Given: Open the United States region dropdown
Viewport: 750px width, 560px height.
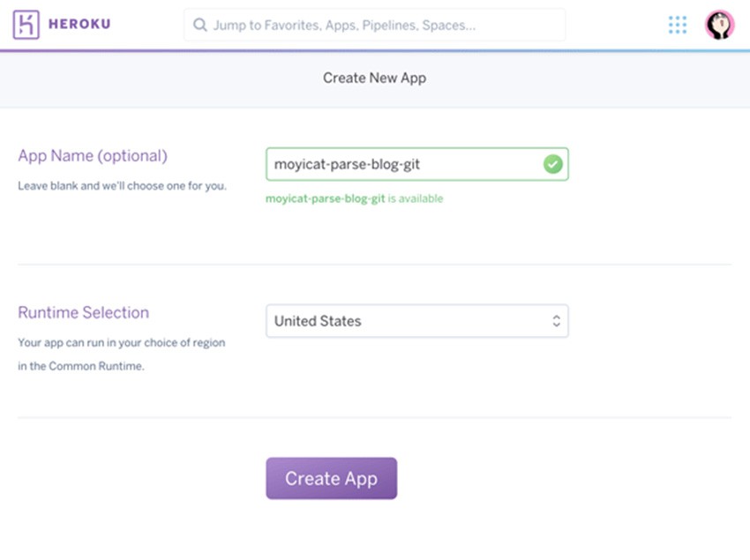Looking at the screenshot, I should click(x=417, y=321).
